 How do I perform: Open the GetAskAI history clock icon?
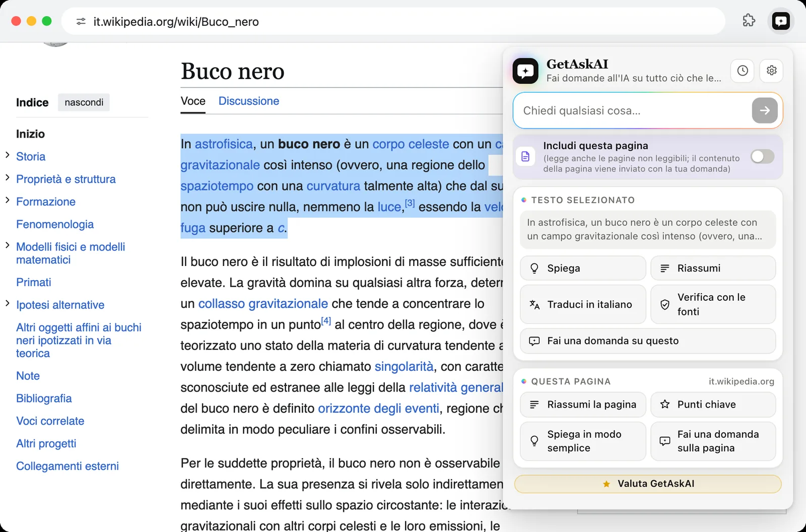click(743, 71)
